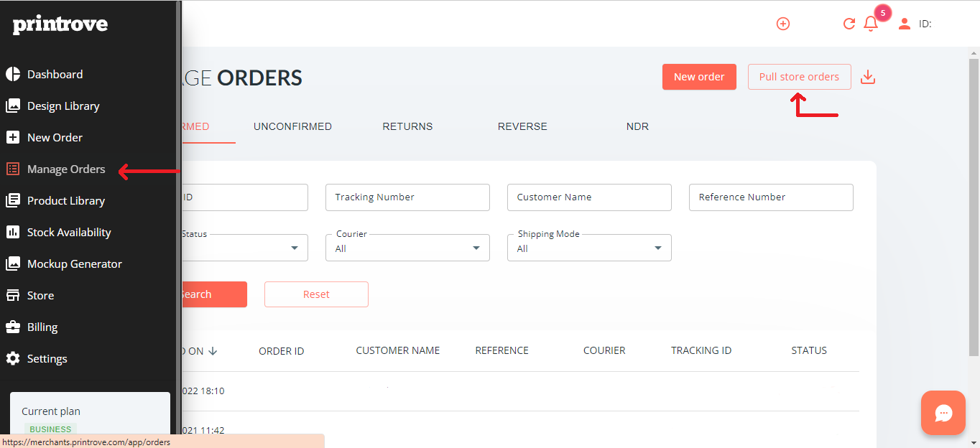Click the Pull store orders button

coord(799,77)
